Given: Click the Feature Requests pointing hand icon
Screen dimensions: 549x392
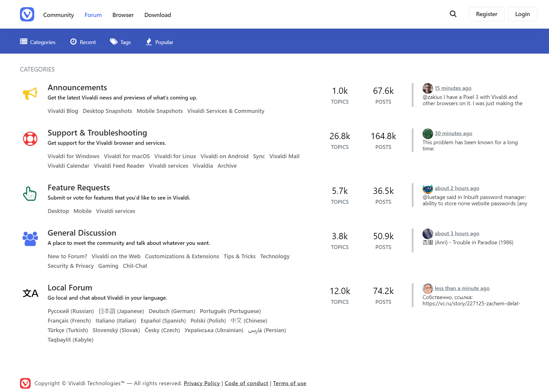Looking at the screenshot, I should pyautogui.click(x=30, y=194).
